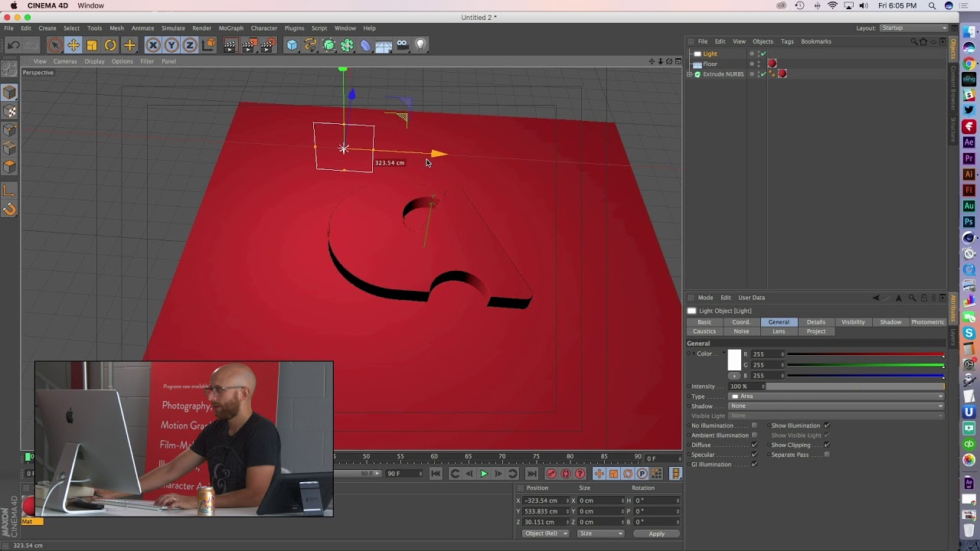Click the light color white swatch

(734, 360)
